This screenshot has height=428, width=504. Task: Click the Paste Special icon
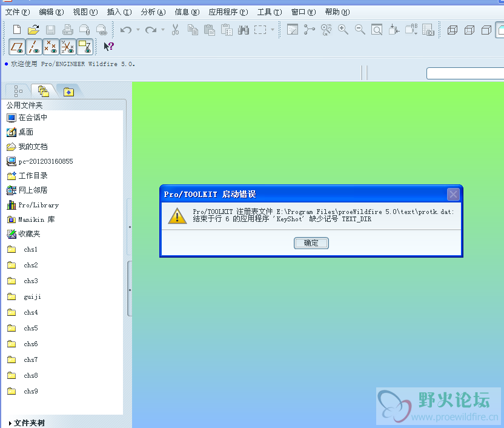click(x=227, y=30)
